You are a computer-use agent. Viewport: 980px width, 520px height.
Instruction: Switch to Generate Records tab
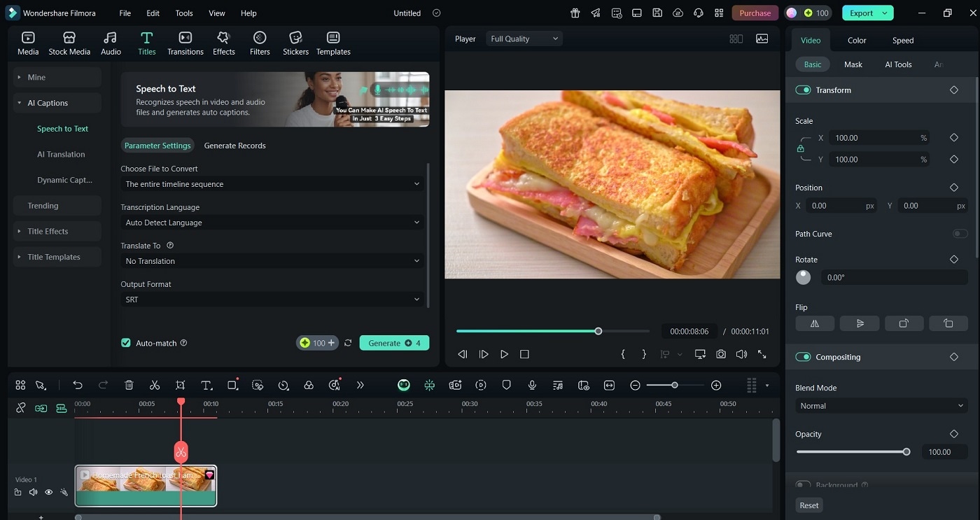234,146
